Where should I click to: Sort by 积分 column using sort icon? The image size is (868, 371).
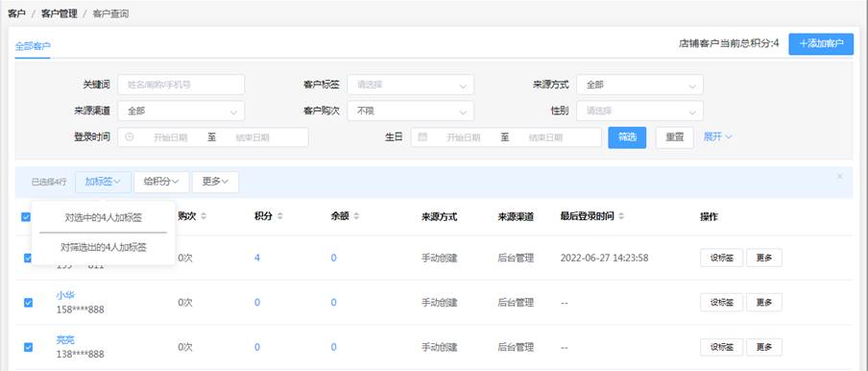click(x=279, y=217)
